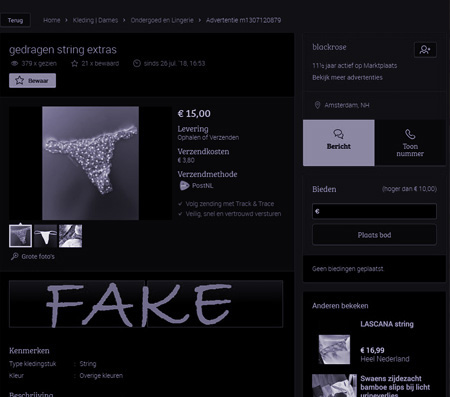This screenshot has width=450, height=397.
Task: Click the follow seller icon for blackrose
Action: 425,50
